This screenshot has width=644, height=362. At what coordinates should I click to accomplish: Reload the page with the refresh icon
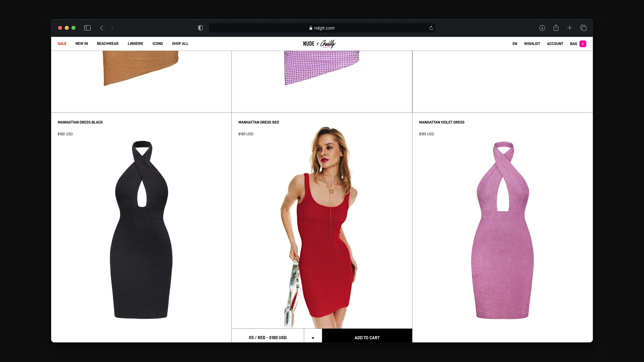[431, 28]
